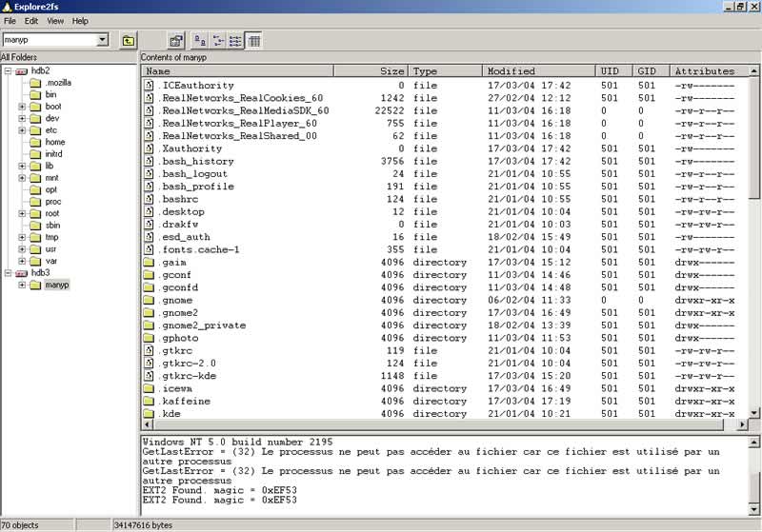Expand the var folder node
Screen dimensions: 762x532
point(22,261)
